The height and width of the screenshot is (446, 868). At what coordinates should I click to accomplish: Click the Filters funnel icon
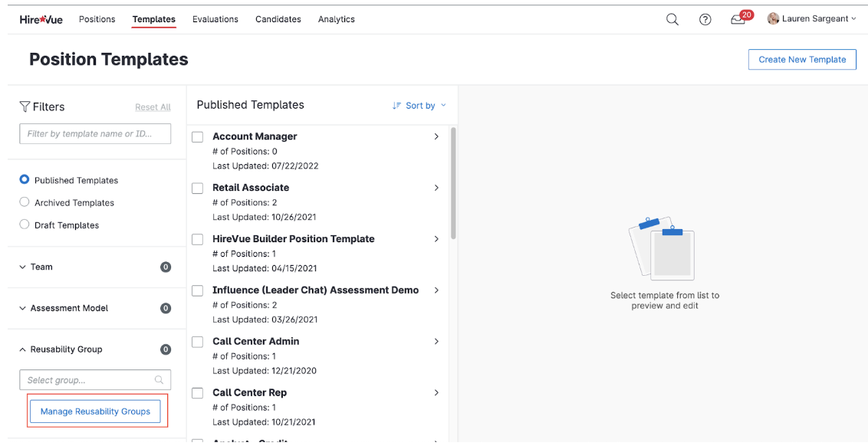pyautogui.click(x=25, y=107)
